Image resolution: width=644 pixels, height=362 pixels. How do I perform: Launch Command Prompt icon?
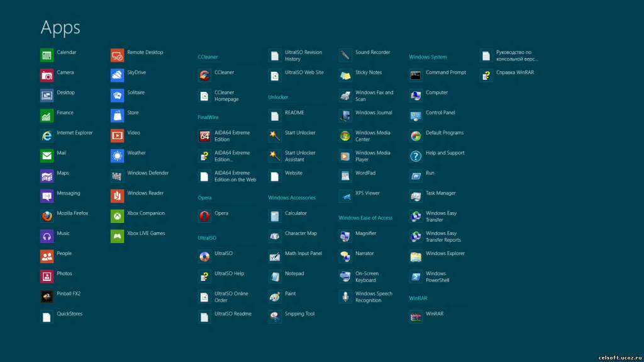416,76
